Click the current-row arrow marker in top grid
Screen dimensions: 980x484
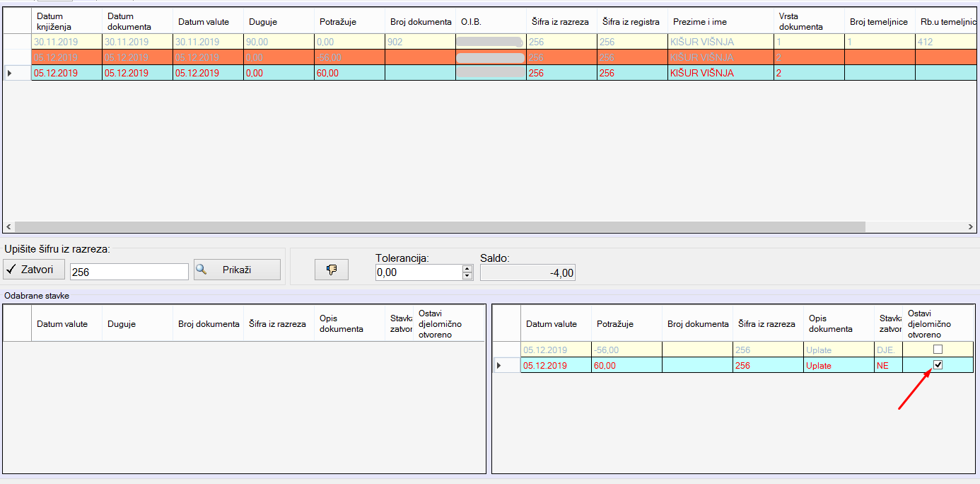tap(10, 73)
